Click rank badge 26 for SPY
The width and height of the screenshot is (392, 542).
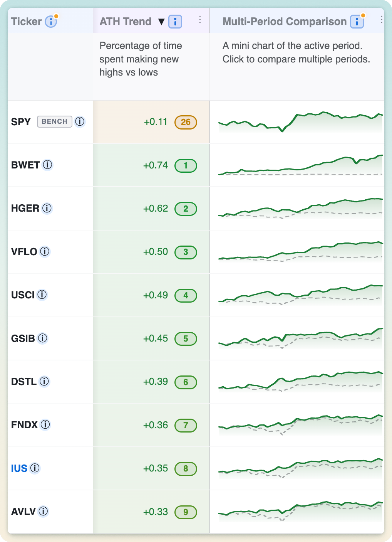point(186,122)
